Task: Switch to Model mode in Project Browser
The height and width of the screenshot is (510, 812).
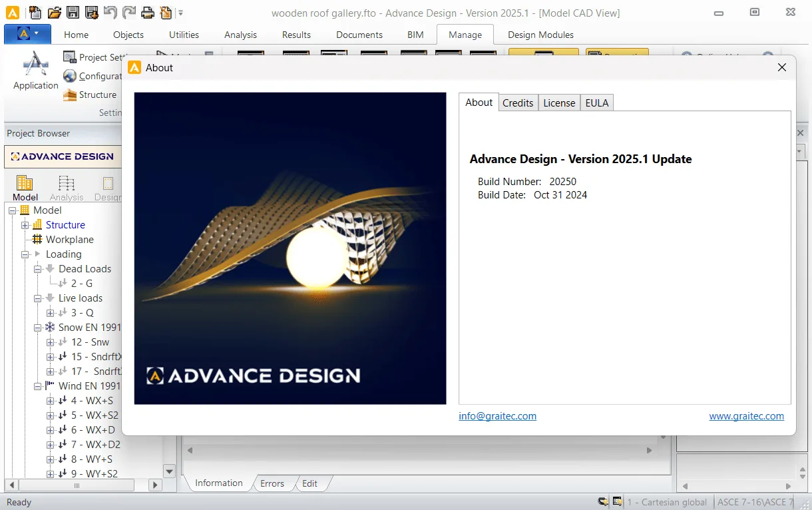Action: click(x=25, y=188)
